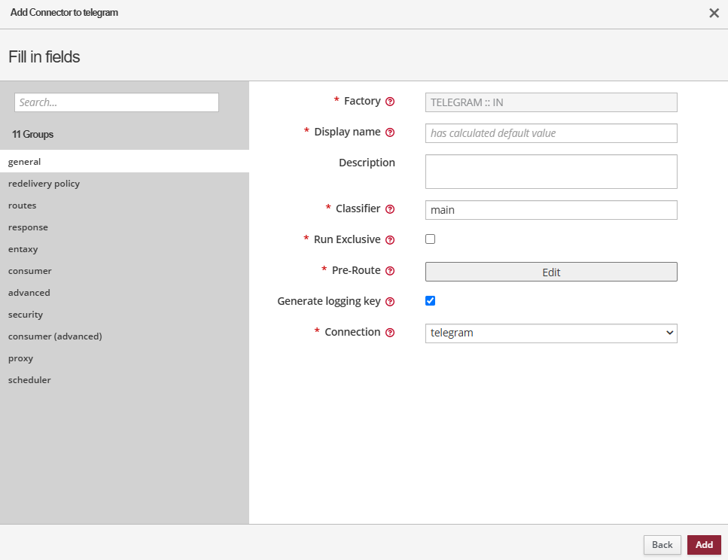Open the security group
Image resolution: width=728 pixels, height=560 pixels.
pos(26,315)
